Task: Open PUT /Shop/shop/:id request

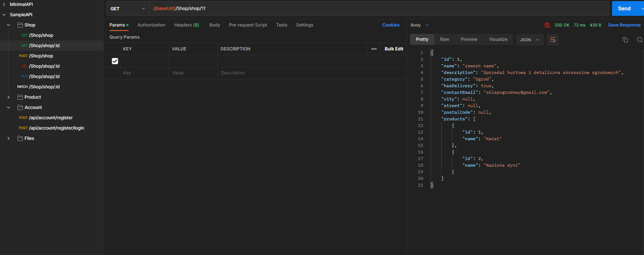Action: click(x=40, y=77)
